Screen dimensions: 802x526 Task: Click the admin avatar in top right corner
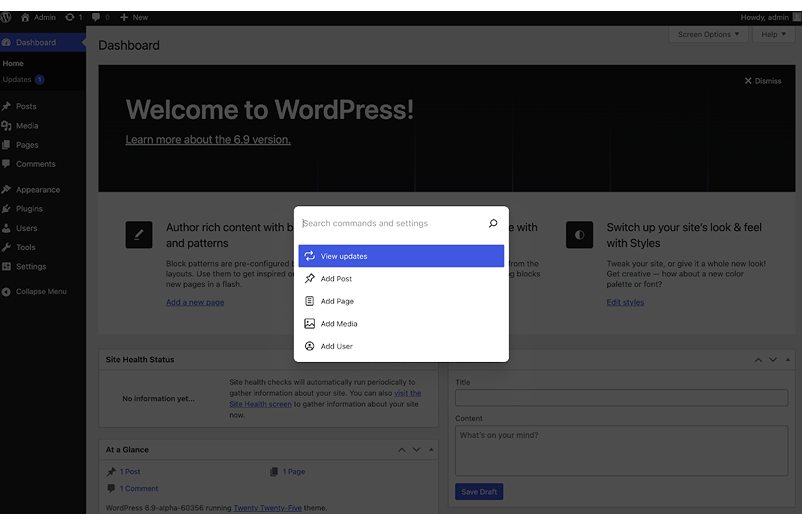pos(796,17)
